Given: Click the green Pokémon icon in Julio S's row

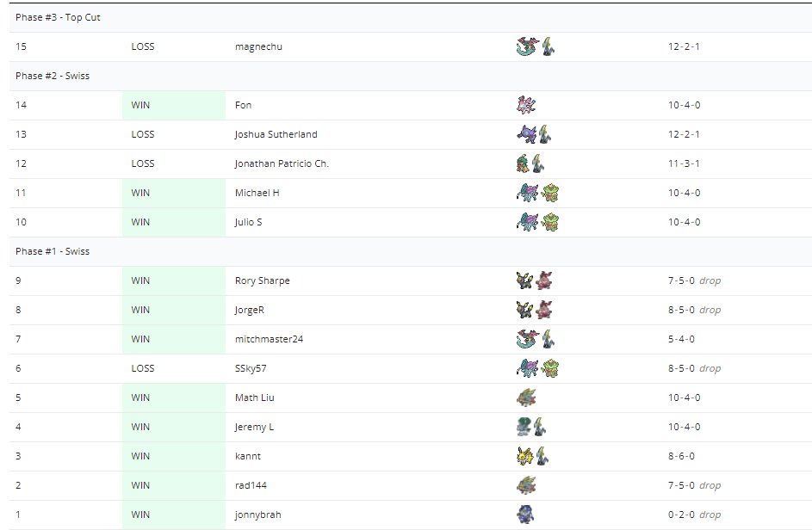Looking at the screenshot, I should point(550,222).
